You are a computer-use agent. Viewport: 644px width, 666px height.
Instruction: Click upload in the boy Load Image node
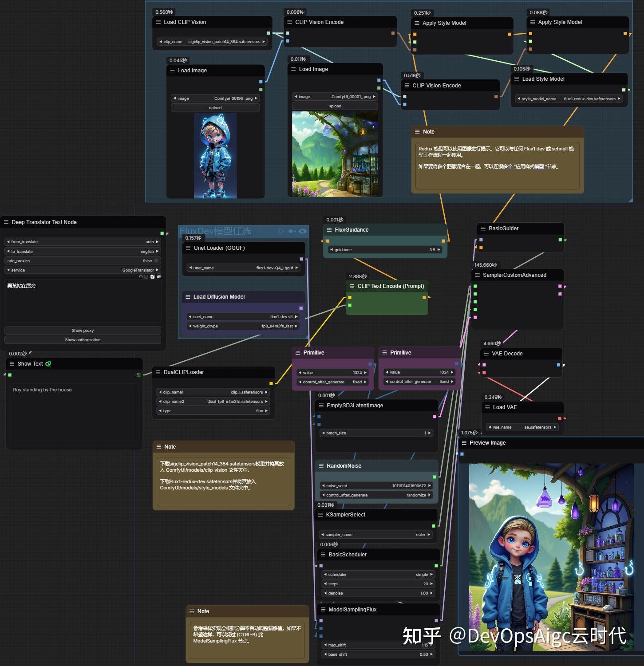click(215, 107)
